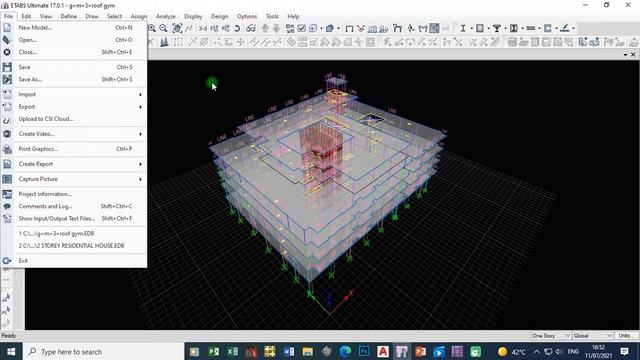This screenshot has width=640, height=360.
Task: Click the Windows Start button
Action: tap(11, 351)
